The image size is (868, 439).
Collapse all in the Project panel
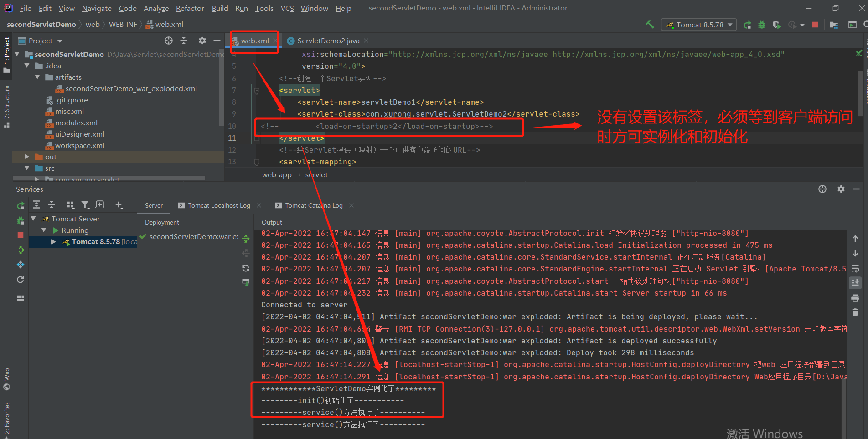pos(184,41)
